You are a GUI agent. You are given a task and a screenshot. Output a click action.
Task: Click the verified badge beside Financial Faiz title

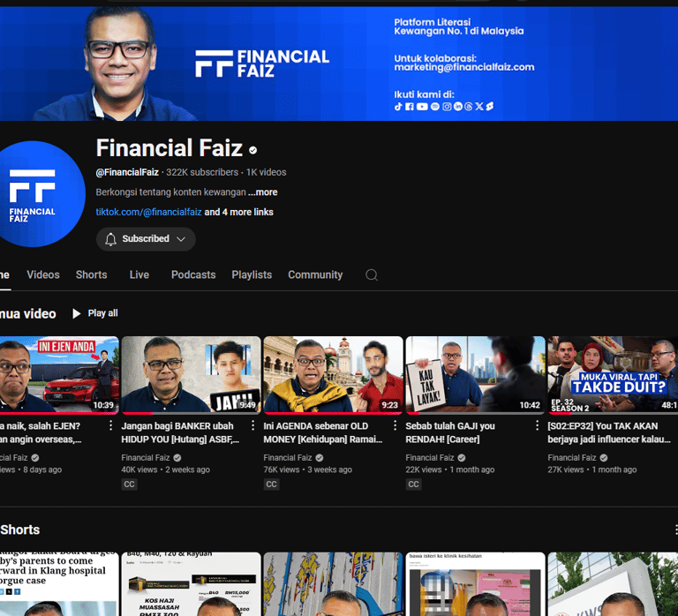pyautogui.click(x=253, y=150)
